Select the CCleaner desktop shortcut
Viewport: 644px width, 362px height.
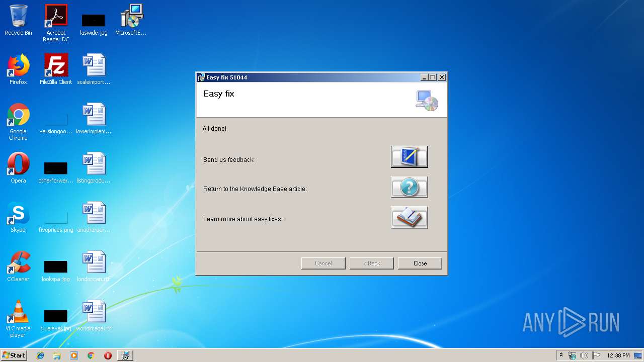click(18, 266)
